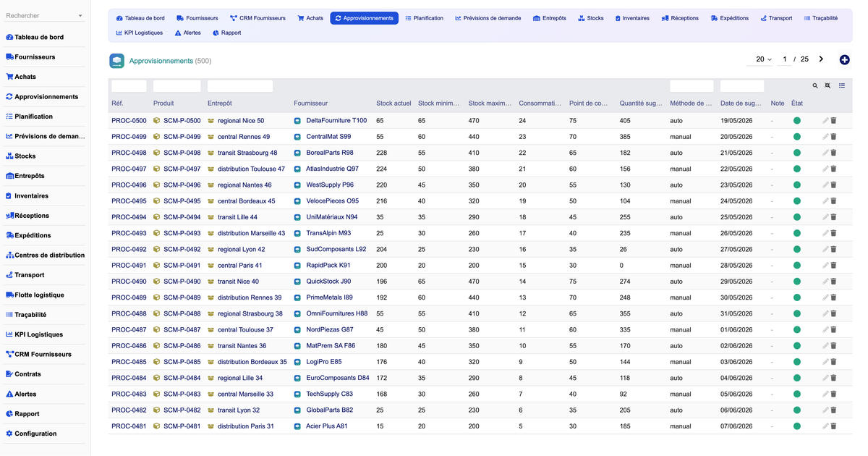Click the Entrepôt filter input field

pos(240,86)
